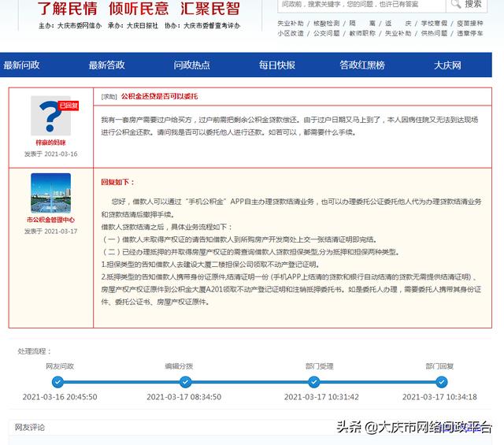Click the timestamp 2021-03-17 10:34:18
The width and height of the screenshot is (504, 445).
[439, 397]
